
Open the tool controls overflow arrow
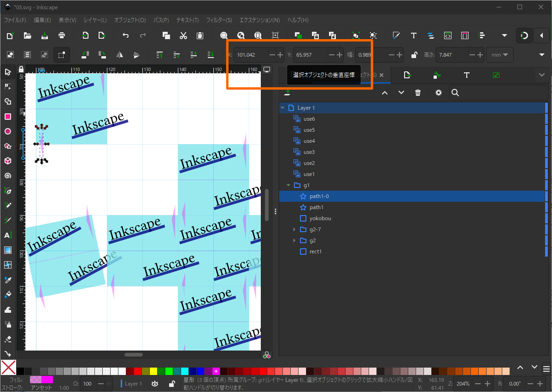coord(542,55)
